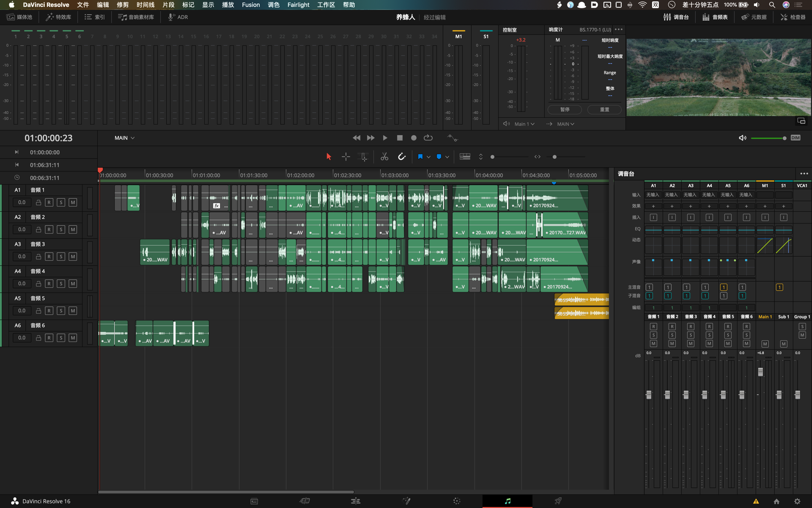Click the M1 channel fader handle
This screenshot has height=508, width=812.
760,372
